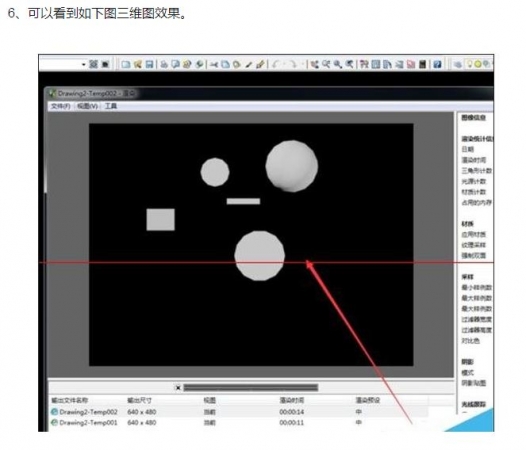Click the Cut scissors icon
The image size is (526, 450).
click(214, 64)
